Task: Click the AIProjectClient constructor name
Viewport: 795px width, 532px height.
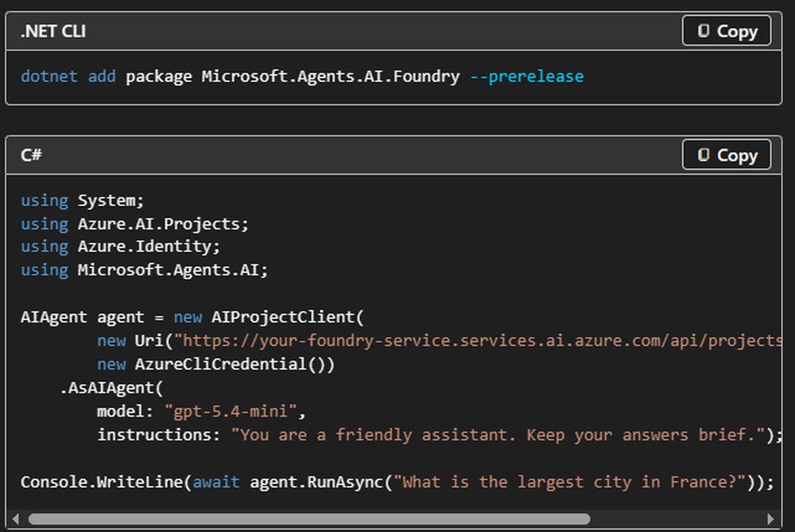Action: pos(283,316)
